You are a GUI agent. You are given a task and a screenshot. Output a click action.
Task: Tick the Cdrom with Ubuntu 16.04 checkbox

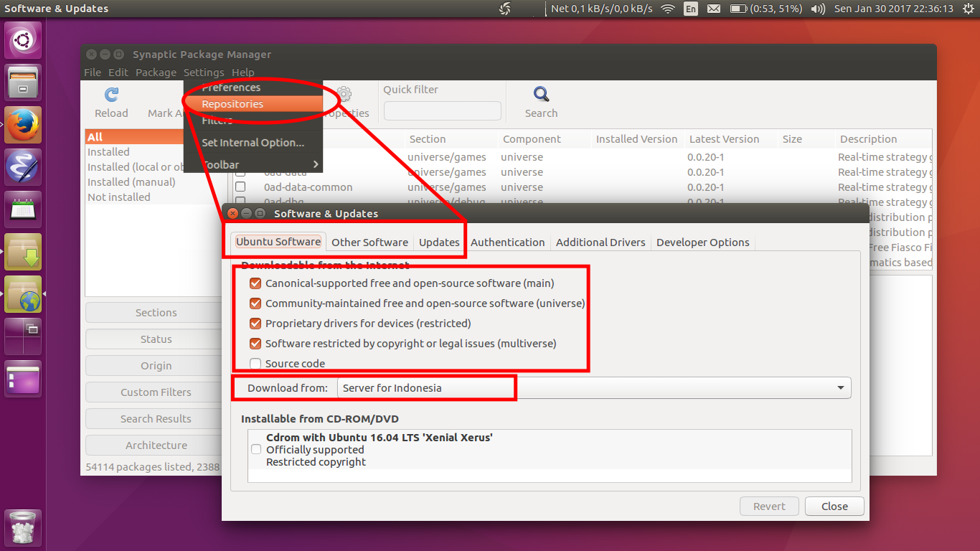256,450
